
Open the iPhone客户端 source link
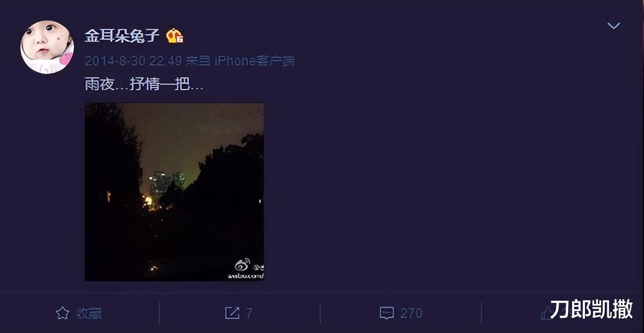point(255,61)
